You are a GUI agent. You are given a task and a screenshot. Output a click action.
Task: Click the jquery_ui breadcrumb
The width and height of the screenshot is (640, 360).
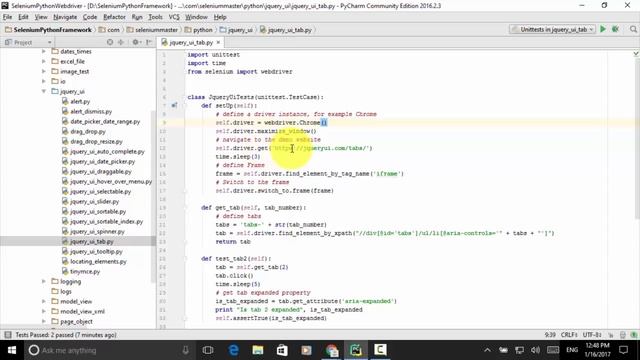click(x=236, y=30)
